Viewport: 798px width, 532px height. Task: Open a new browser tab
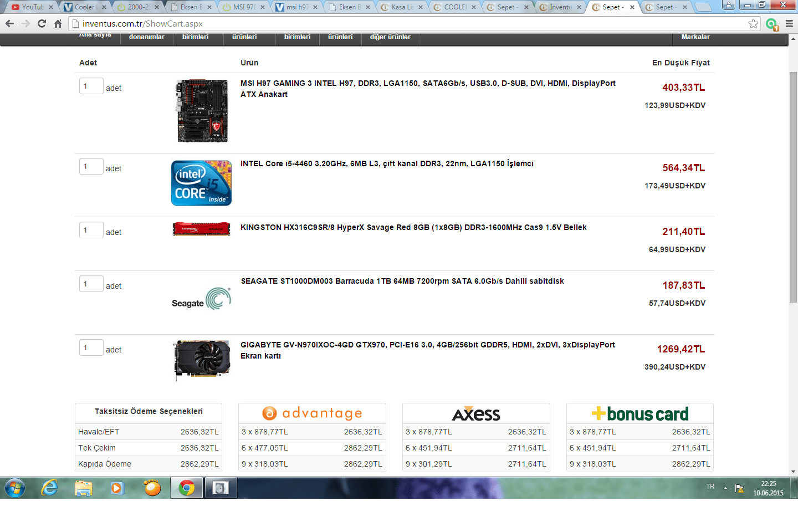point(703,7)
